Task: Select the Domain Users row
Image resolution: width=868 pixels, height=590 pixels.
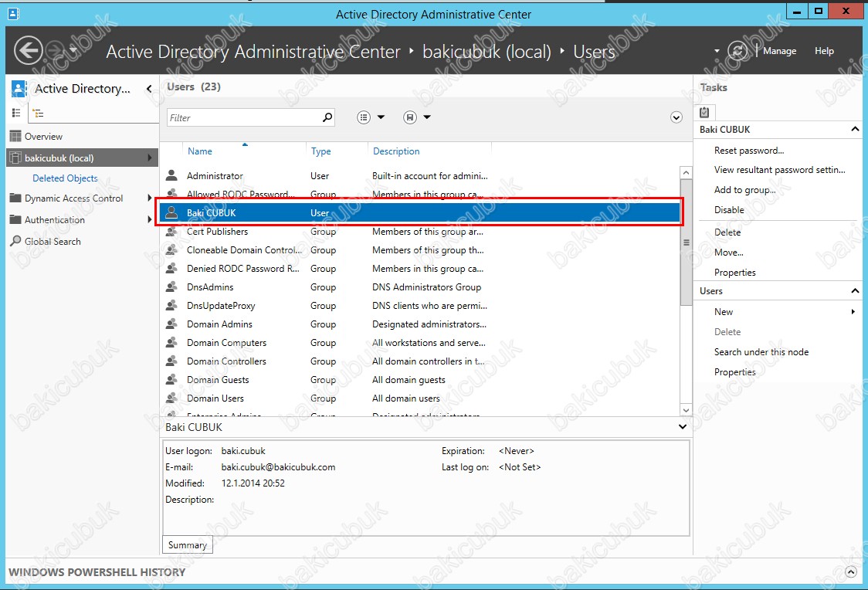Action: click(x=419, y=398)
